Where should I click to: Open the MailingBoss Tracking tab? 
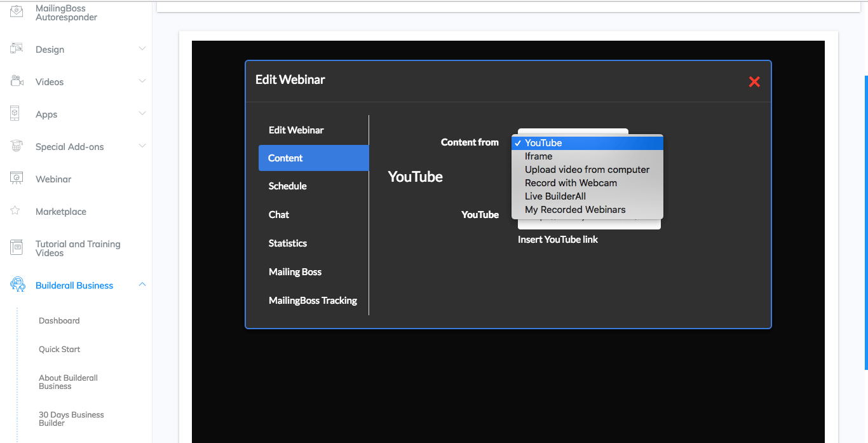click(x=313, y=301)
